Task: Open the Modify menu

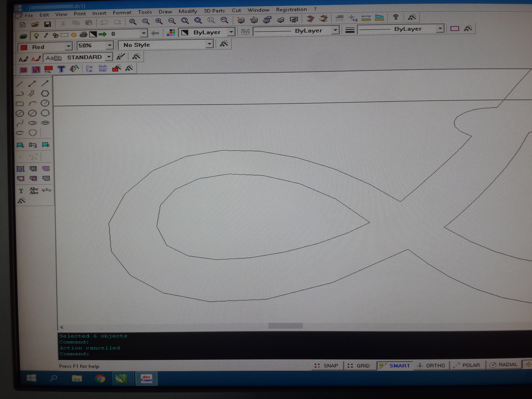Action: [188, 11]
